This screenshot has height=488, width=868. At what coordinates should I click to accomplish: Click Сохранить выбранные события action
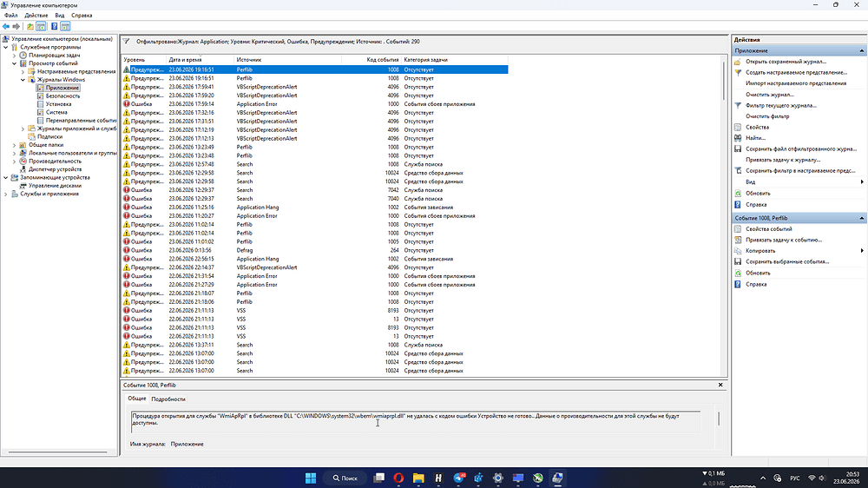pos(786,262)
